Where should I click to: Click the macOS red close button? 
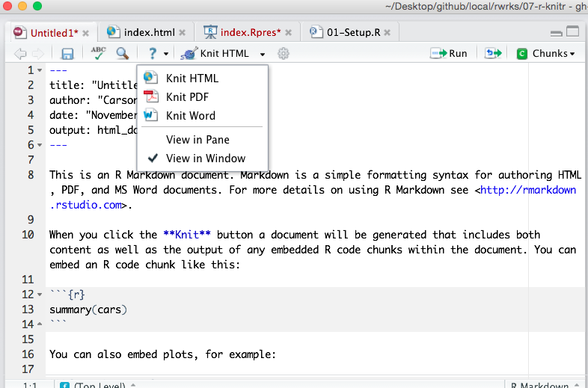pos(7,6)
